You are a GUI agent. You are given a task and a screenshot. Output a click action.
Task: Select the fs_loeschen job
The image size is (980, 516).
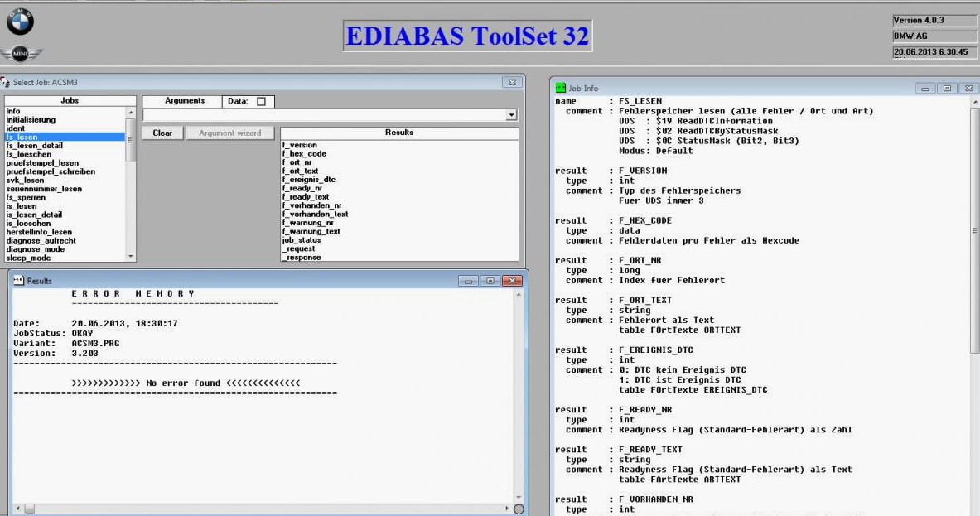coord(29,154)
